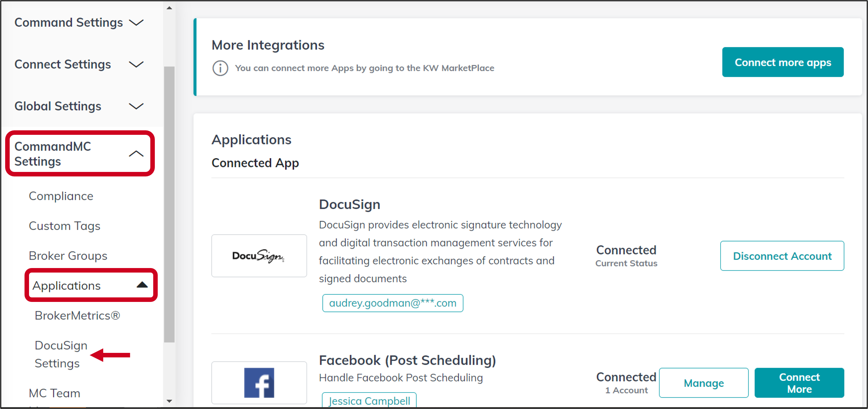Click the audrey.goodman email chip
Viewport: 868px width, 409px height.
pos(393,303)
